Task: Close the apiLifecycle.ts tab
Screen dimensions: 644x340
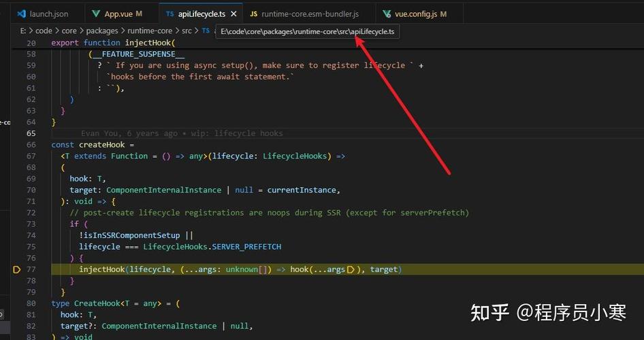Action: pyautogui.click(x=234, y=14)
